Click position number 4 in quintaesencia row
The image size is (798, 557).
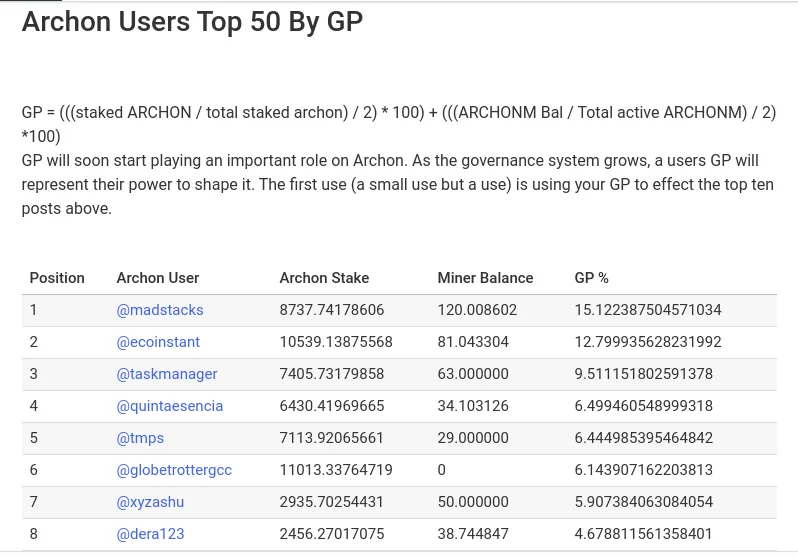34,406
